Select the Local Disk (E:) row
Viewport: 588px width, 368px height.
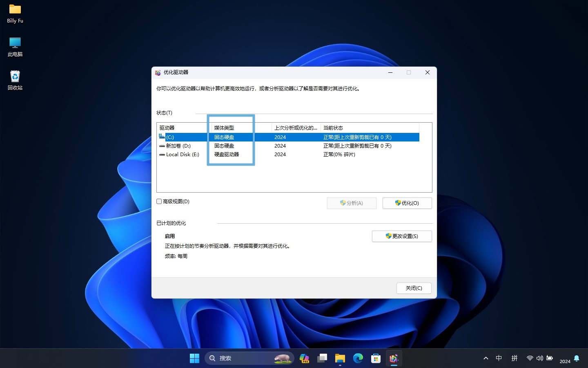(x=288, y=154)
